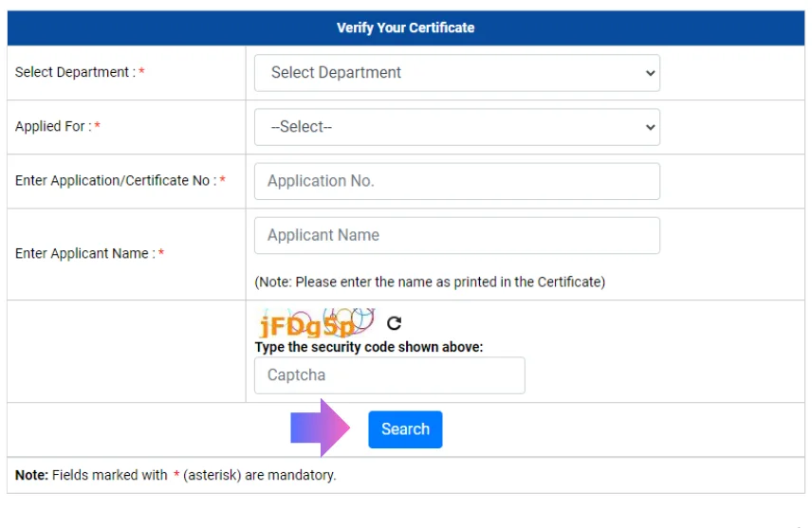The height and width of the screenshot is (528, 812).
Task: Click the "Select Department :" label
Action: 75,73
